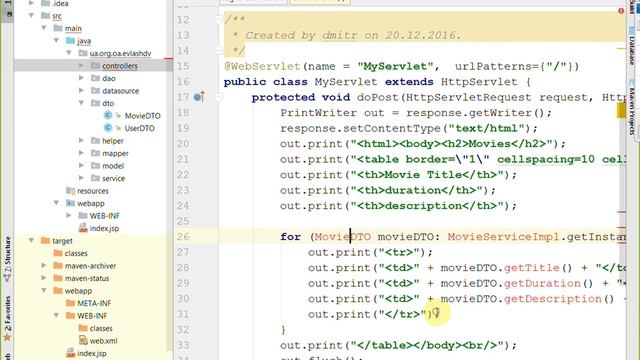Image resolution: width=640 pixels, height=360 pixels.
Task: Select the datasource package
Action: coord(120,91)
